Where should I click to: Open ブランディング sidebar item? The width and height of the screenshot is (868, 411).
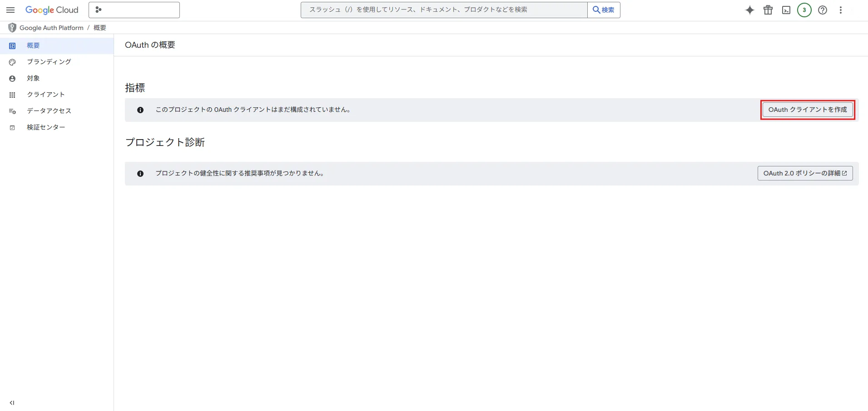(x=57, y=62)
